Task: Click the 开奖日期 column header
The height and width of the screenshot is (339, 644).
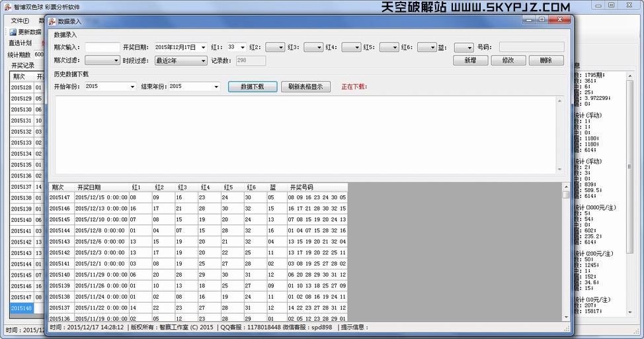Action: [89, 187]
